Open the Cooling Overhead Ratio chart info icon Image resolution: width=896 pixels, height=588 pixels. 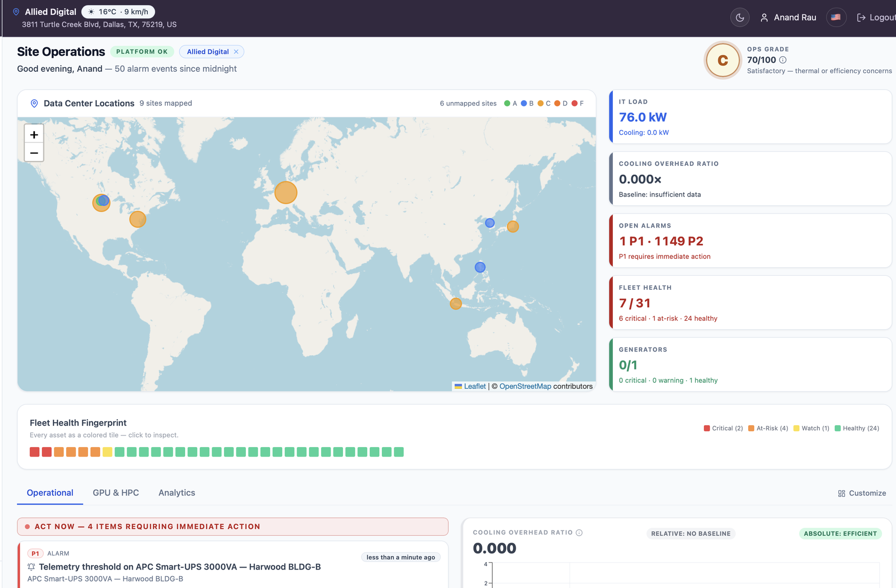coord(579,533)
